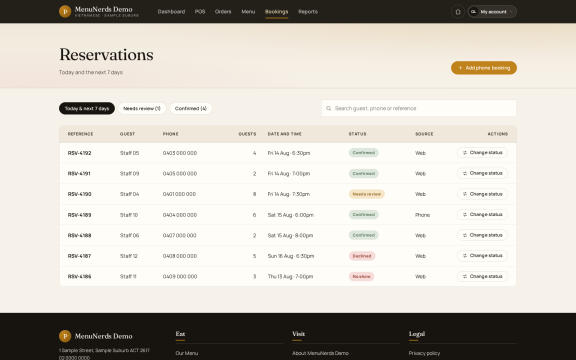The width and height of the screenshot is (576, 360).
Task: Change status for RSV-4187
Action: (482, 256)
